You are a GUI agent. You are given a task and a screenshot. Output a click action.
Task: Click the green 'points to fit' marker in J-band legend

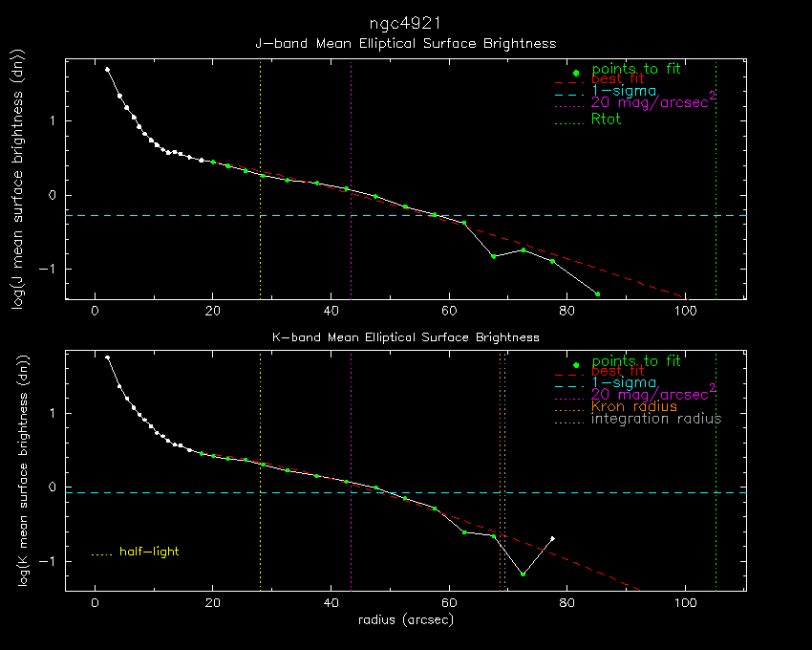(x=576, y=74)
